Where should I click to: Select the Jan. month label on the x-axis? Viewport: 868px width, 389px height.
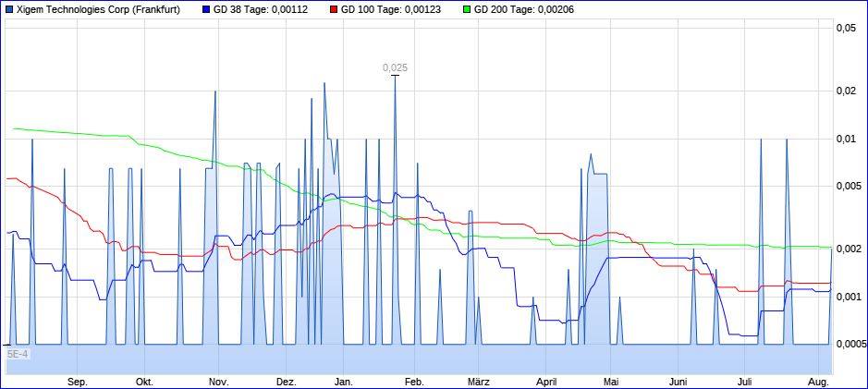(x=343, y=381)
